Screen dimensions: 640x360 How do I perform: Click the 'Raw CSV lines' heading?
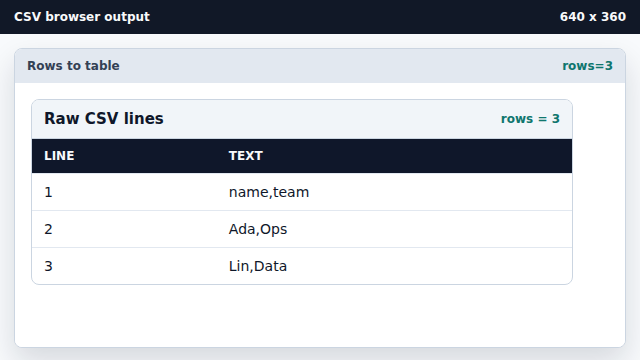(104, 119)
